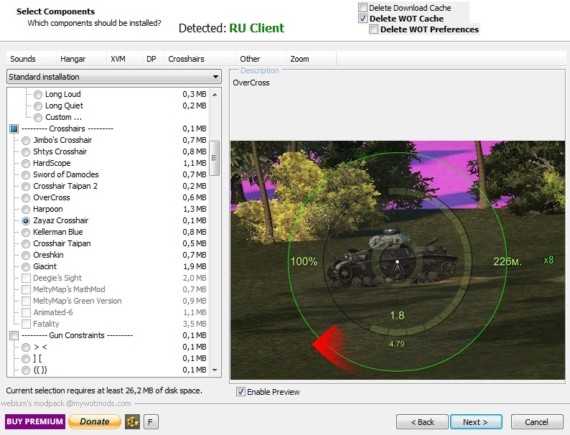Screen dimensions: 570x435
Task: Cancel the installer
Action: pyautogui.click(x=537, y=422)
